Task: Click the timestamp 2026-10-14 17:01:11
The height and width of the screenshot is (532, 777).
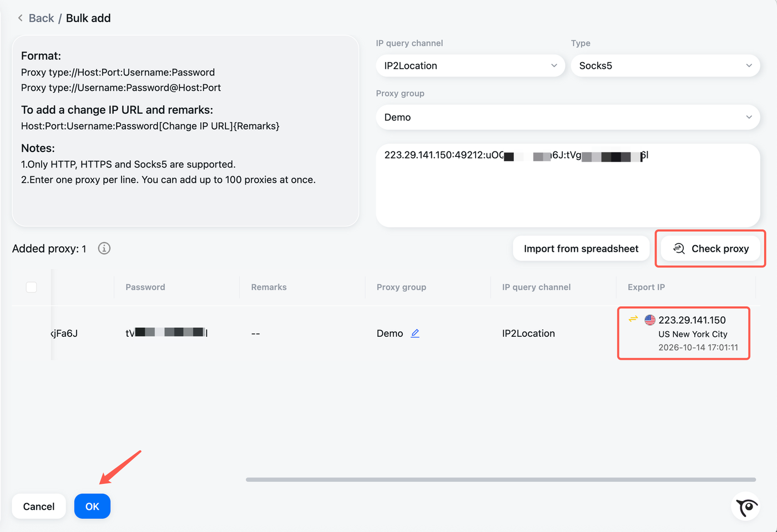Action: (698, 347)
